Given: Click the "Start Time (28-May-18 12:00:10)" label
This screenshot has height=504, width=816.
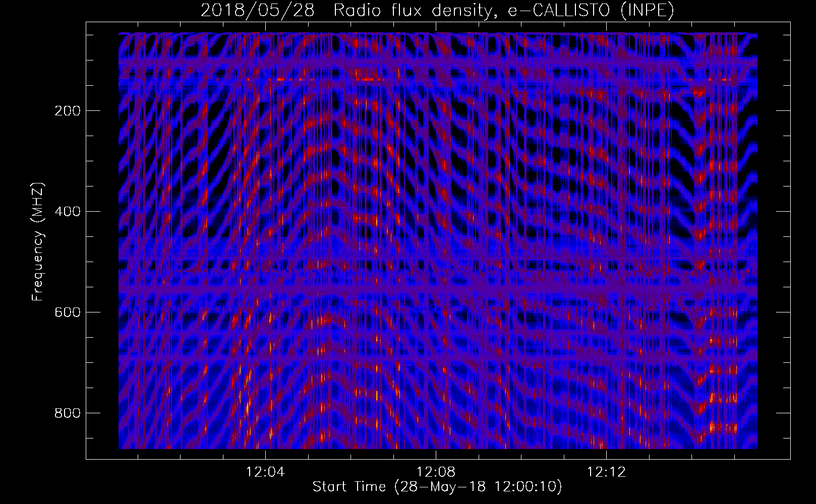Looking at the screenshot, I should point(437,487).
